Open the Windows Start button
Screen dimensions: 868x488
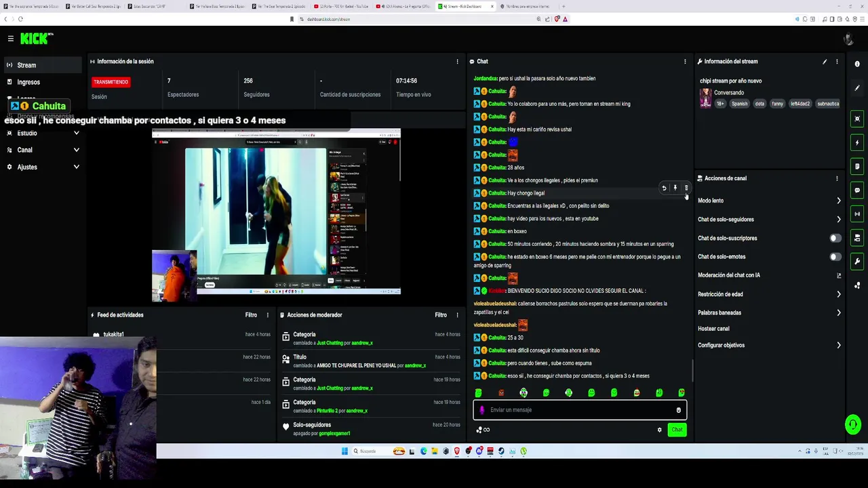point(344,451)
